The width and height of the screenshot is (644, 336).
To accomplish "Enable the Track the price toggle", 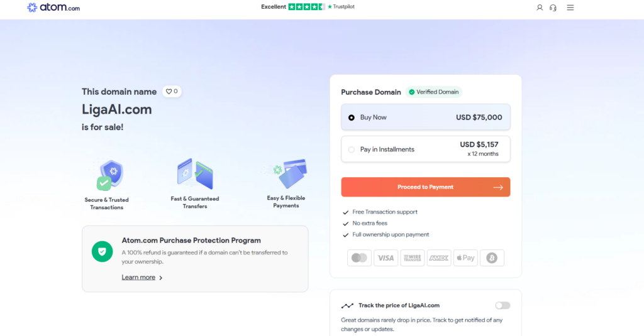I will tap(502, 305).
